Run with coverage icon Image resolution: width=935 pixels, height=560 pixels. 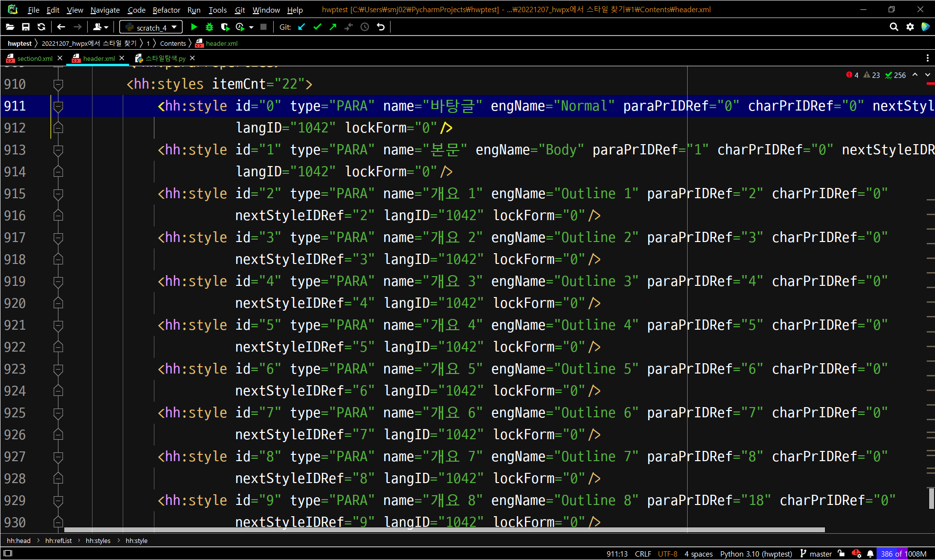point(224,27)
